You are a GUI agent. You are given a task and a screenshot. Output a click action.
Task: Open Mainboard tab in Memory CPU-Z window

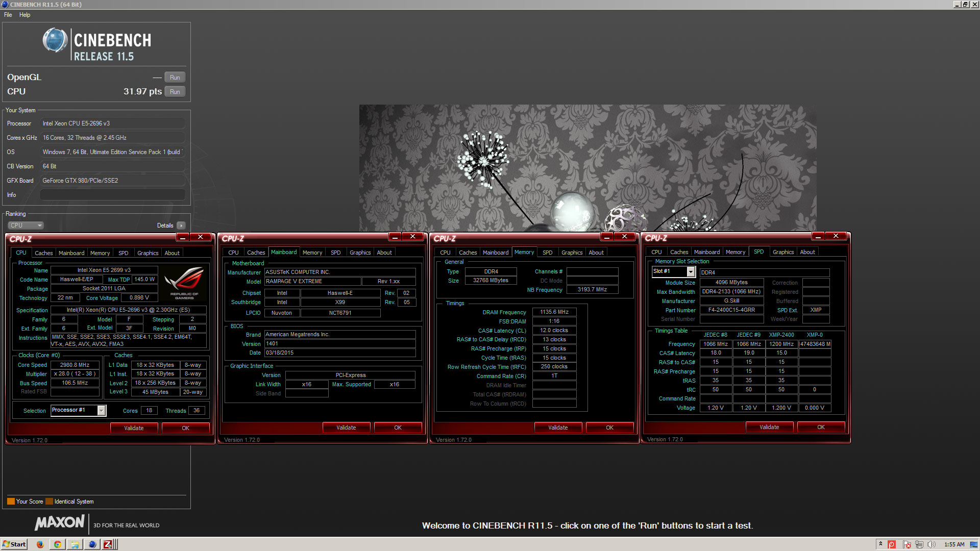pos(496,253)
